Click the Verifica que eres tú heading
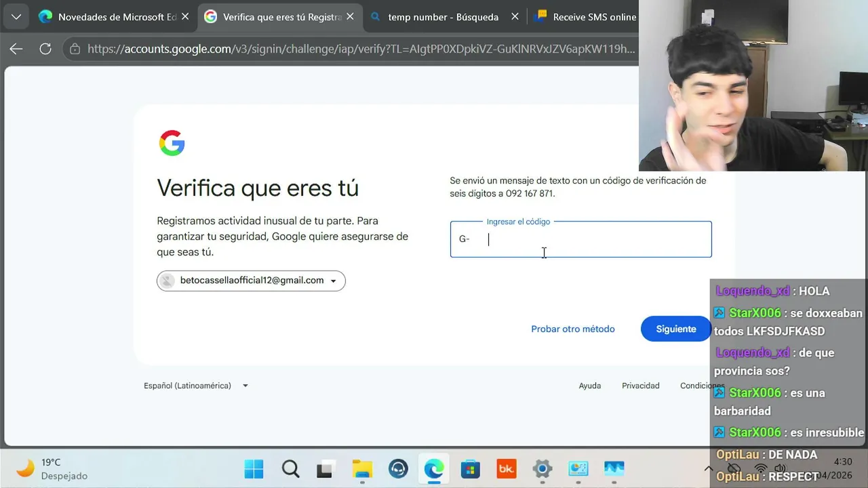The height and width of the screenshot is (488, 868). [258, 188]
